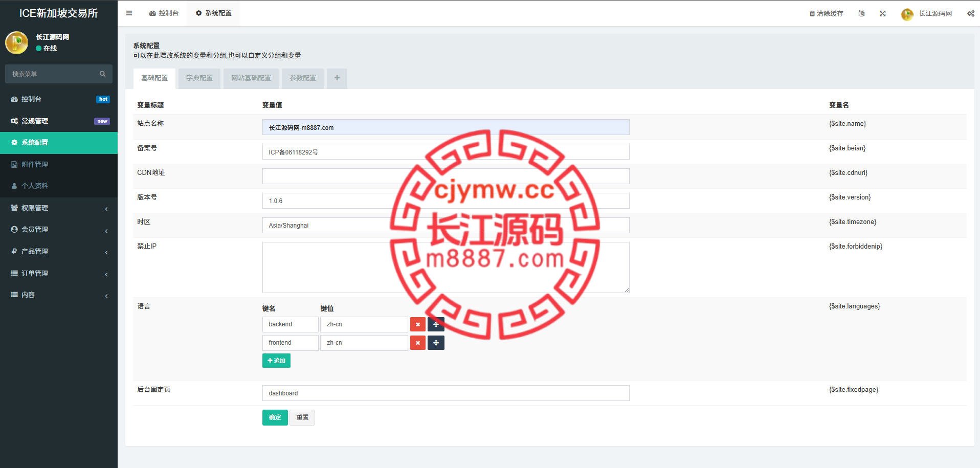The height and width of the screenshot is (468, 980).
Task: Open 控制台 in the sidebar menu
Action: 59,99
